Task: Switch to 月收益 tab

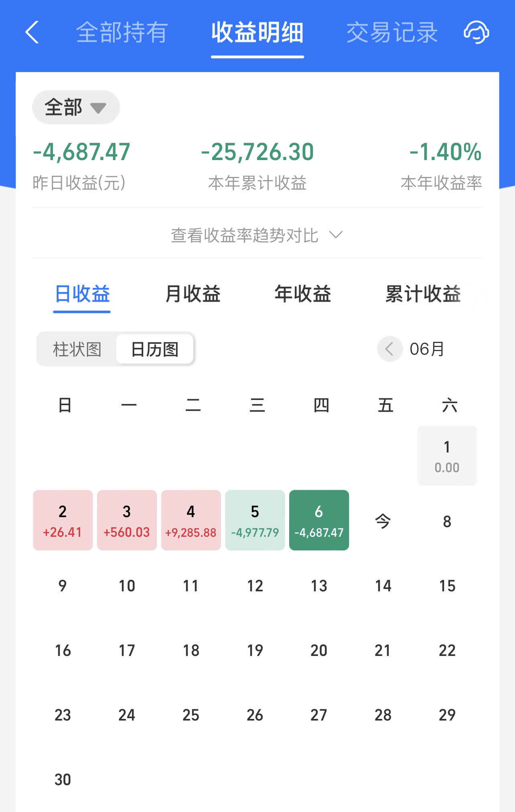Action: coord(193,294)
